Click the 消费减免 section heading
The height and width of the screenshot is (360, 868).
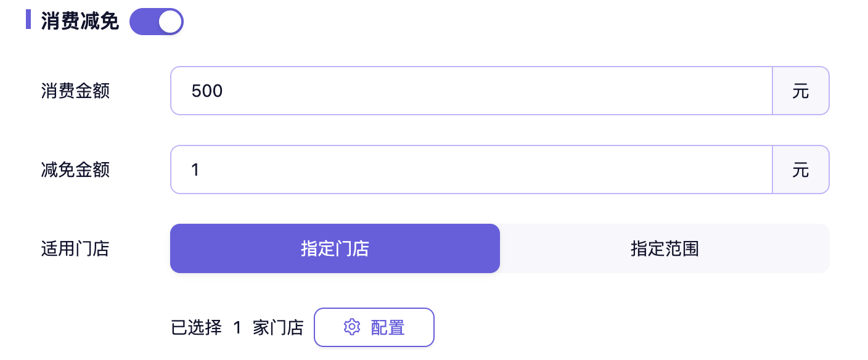80,22
